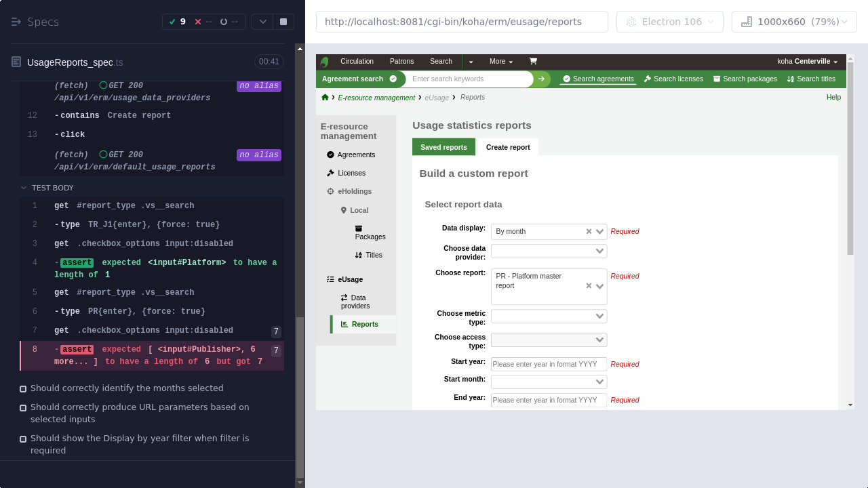Clear the Data display selection
Image resolution: width=868 pixels, height=488 pixels.
pos(589,232)
